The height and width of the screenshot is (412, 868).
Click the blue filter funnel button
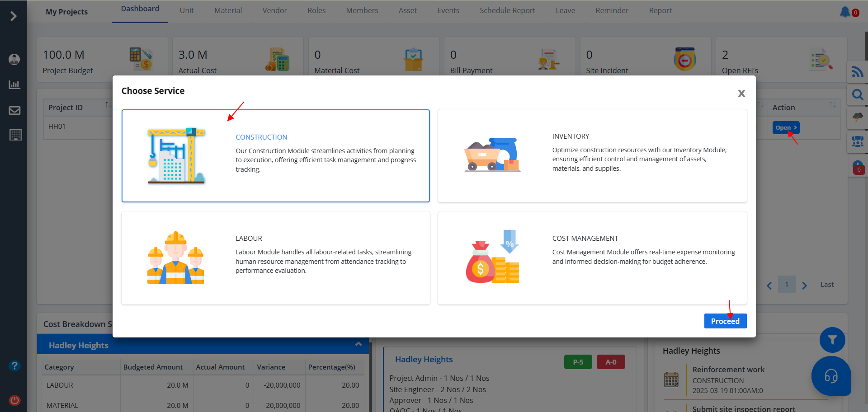click(832, 340)
